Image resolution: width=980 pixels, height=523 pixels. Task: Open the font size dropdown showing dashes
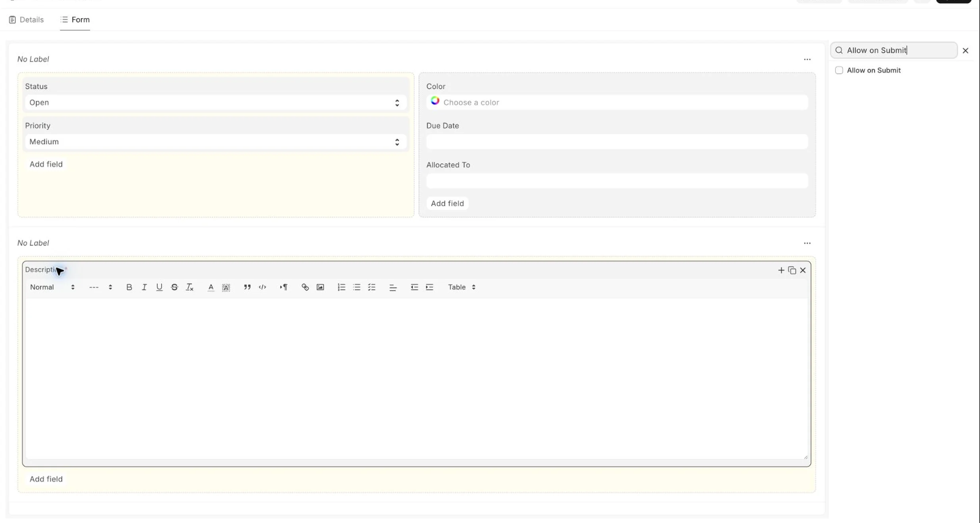tap(100, 287)
